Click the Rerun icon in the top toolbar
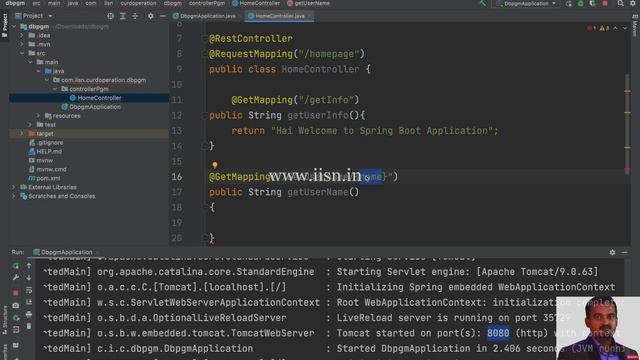Image resolution: width=640 pixels, height=360 pixels. [x=569, y=4]
